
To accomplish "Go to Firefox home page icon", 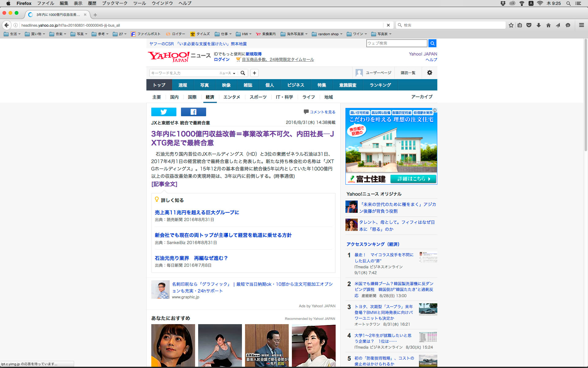I will tap(548, 25).
